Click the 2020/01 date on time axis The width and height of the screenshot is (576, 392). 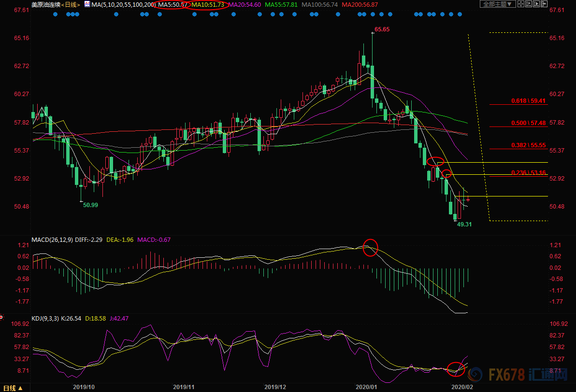tap(365, 387)
